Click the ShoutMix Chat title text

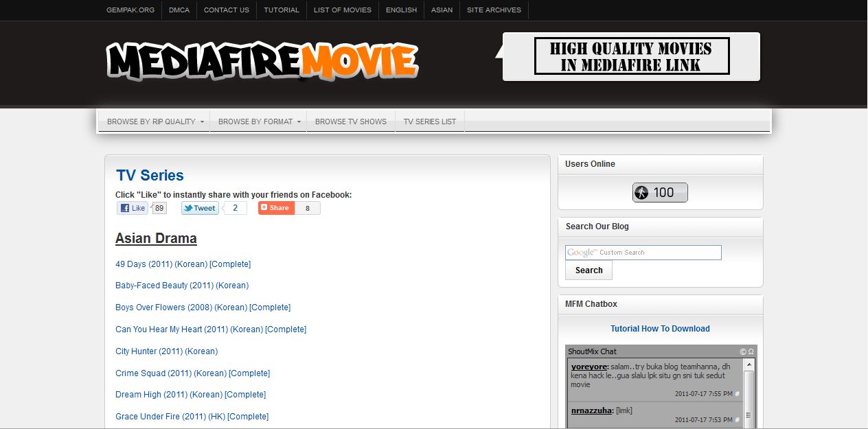point(592,351)
